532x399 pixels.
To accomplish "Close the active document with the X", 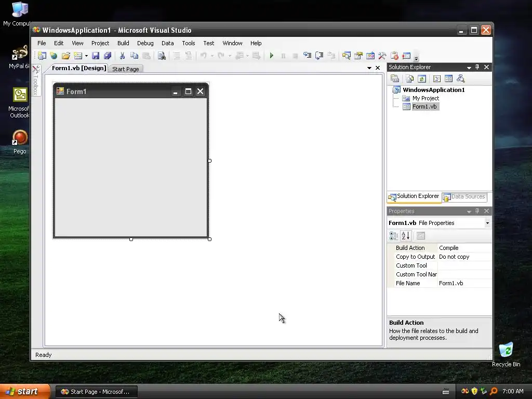I will click(x=378, y=68).
